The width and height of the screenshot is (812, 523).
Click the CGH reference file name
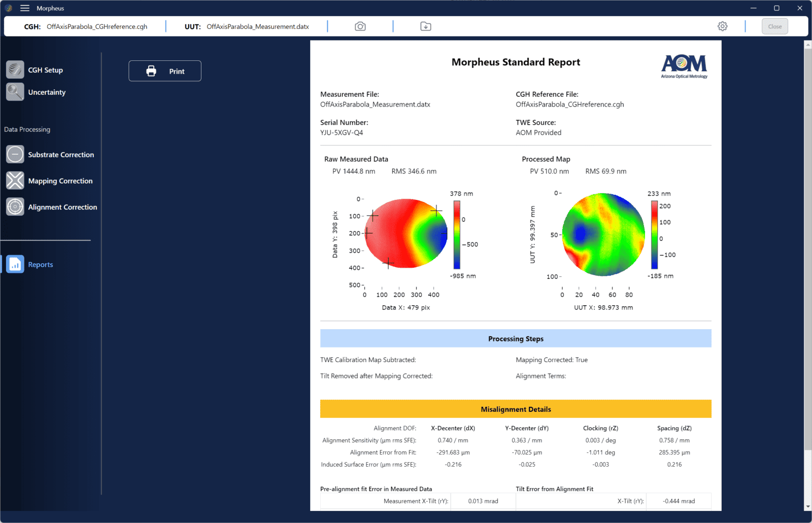97,27
